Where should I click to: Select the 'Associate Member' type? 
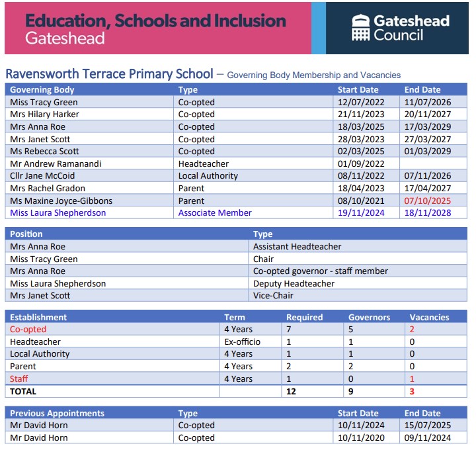[215, 212]
